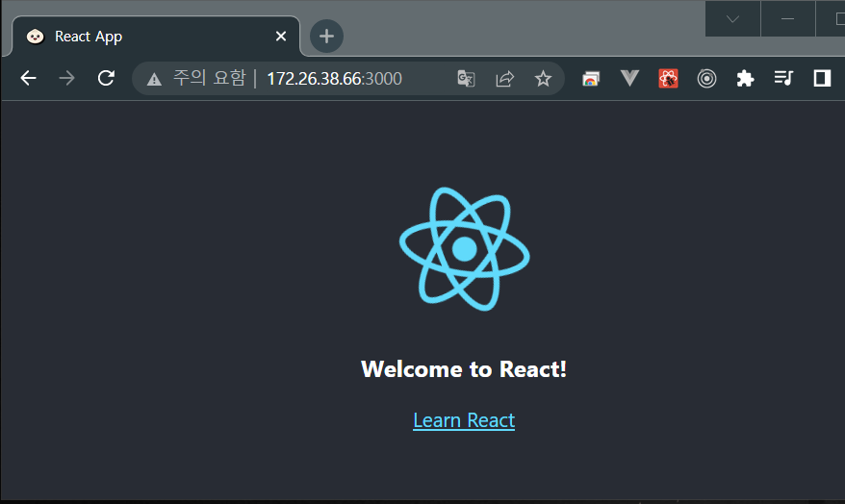Image resolution: width=845 pixels, height=504 pixels.
Task: Open the red React devtools extension
Action: tap(668, 79)
